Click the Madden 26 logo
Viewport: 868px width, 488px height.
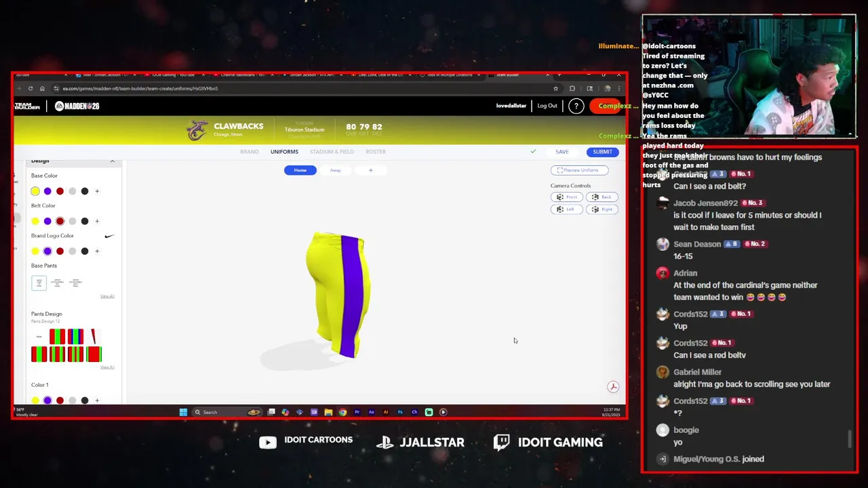[x=77, y=106]
